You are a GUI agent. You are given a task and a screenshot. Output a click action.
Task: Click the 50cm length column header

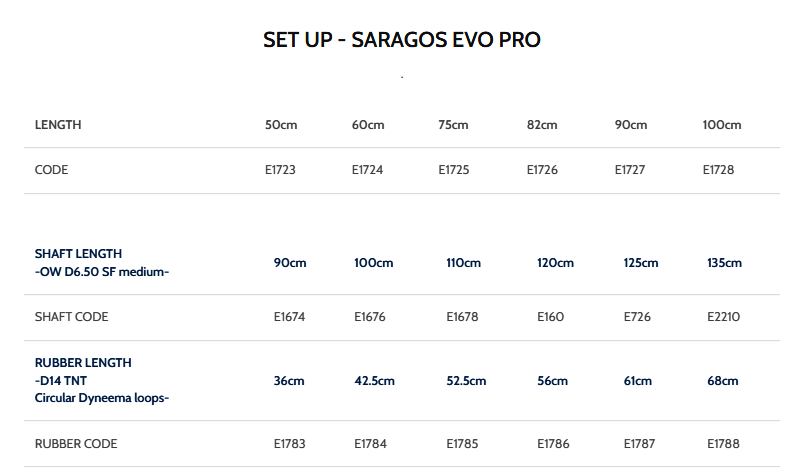pyautogui.click(x=281, y=125)
